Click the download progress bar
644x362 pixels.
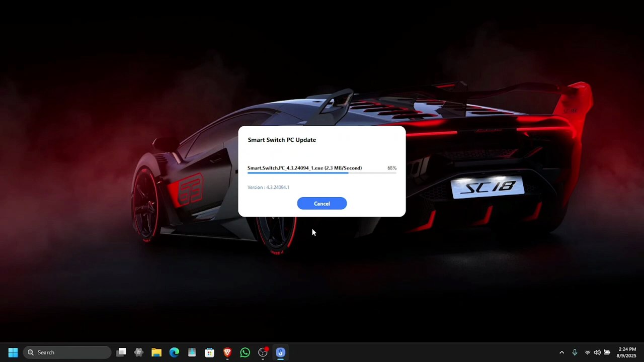point(321,173)
